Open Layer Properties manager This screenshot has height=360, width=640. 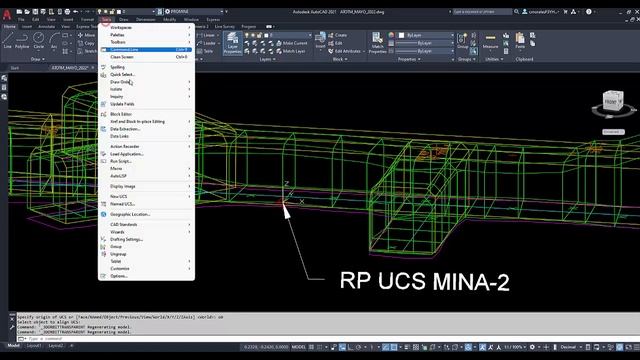[x=232, y=43]
